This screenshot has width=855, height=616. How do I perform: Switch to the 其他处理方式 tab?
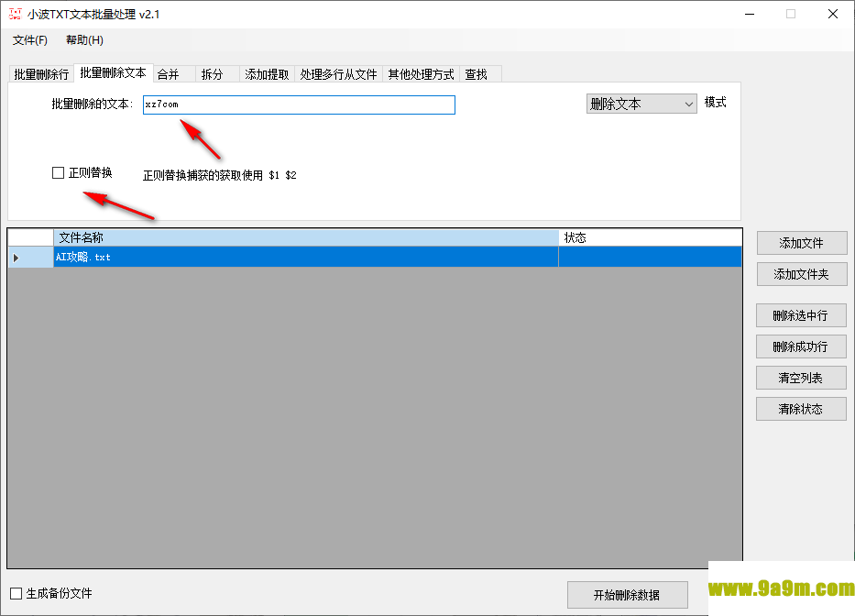pyautogui.click(x=421, y=74)
